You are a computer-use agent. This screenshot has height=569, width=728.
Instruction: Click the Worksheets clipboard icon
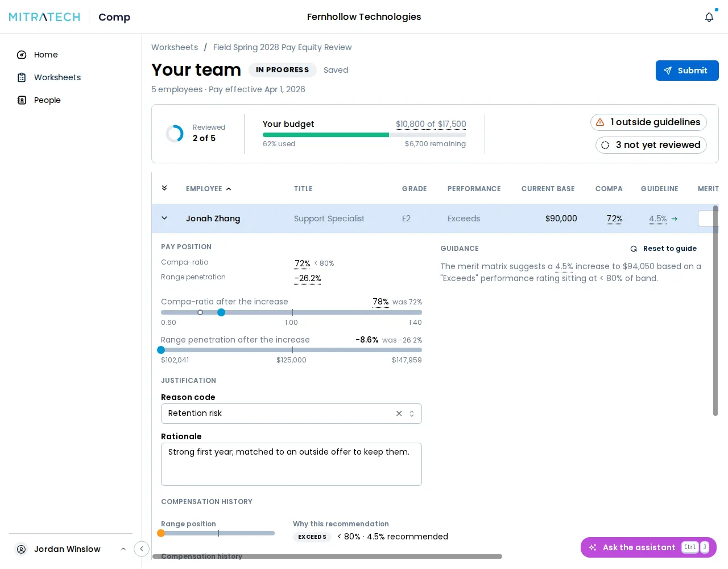tap(22, 77)
